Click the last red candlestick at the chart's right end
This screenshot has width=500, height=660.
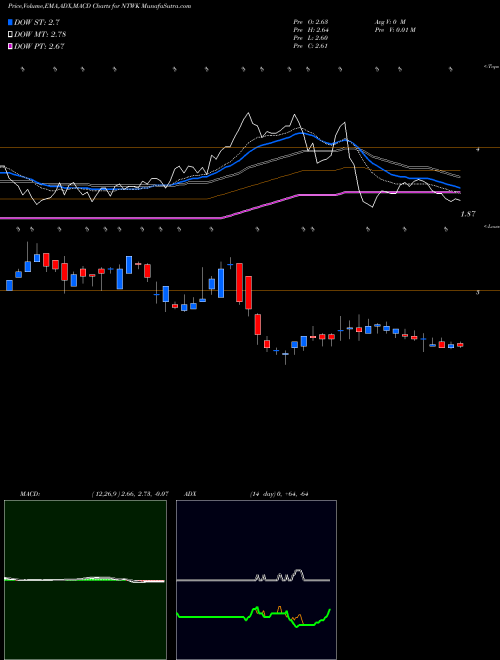[460, 345]
